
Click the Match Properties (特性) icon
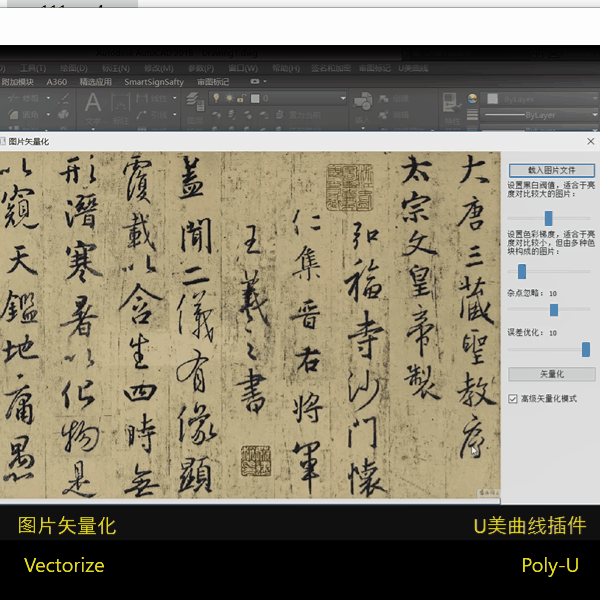pyautogui.click(x=452, y=103)
